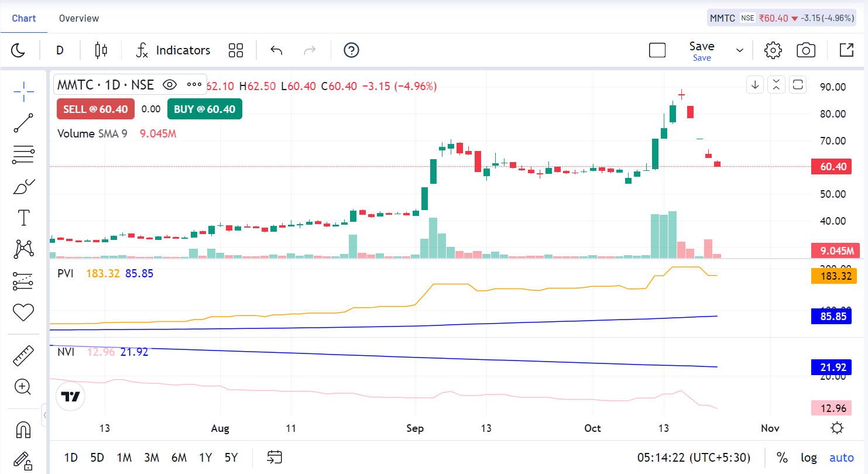
Task: Switch to the Overview tab
Action: 79,18
